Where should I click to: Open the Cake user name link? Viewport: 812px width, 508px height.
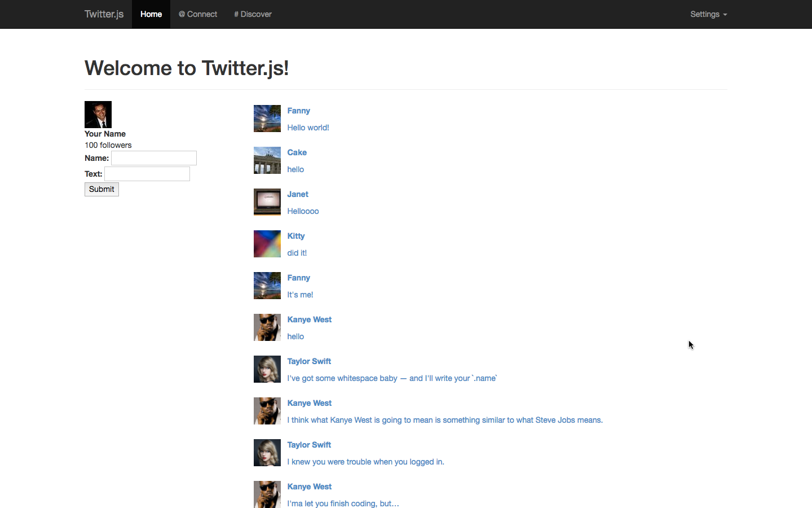[x=297, y=152]
